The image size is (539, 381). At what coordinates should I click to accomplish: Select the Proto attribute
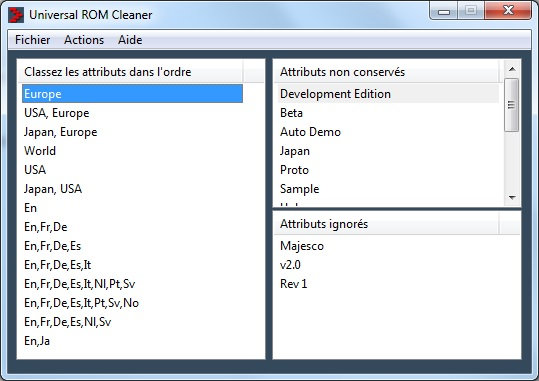point(388,170)
